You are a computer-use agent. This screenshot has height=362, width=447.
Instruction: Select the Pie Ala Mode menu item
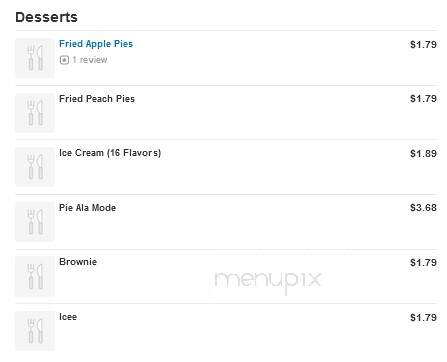88,208
